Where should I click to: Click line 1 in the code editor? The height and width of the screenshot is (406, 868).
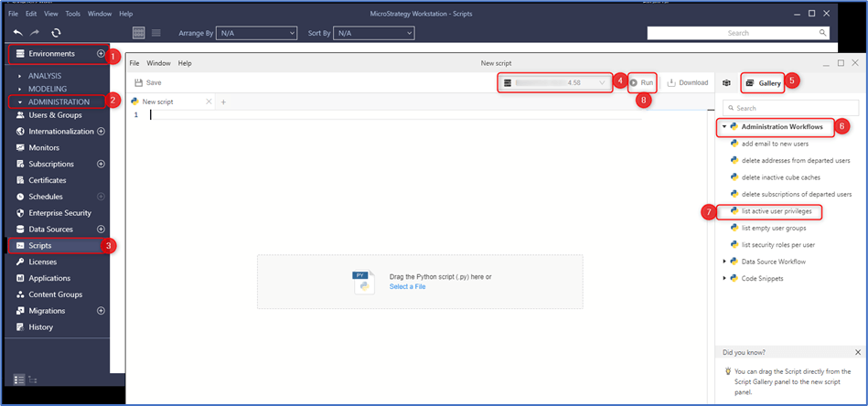tap(396, 115)
